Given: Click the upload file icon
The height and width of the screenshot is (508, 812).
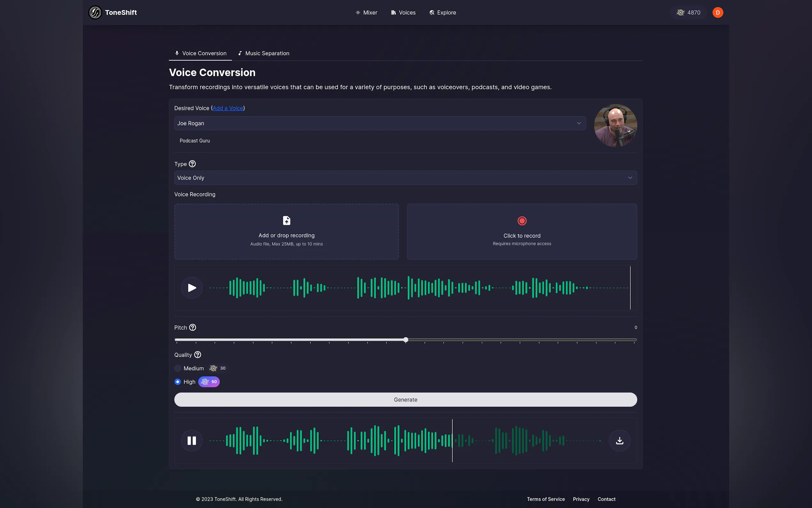Looking at the screenshot, I should [x=286, y=220].
